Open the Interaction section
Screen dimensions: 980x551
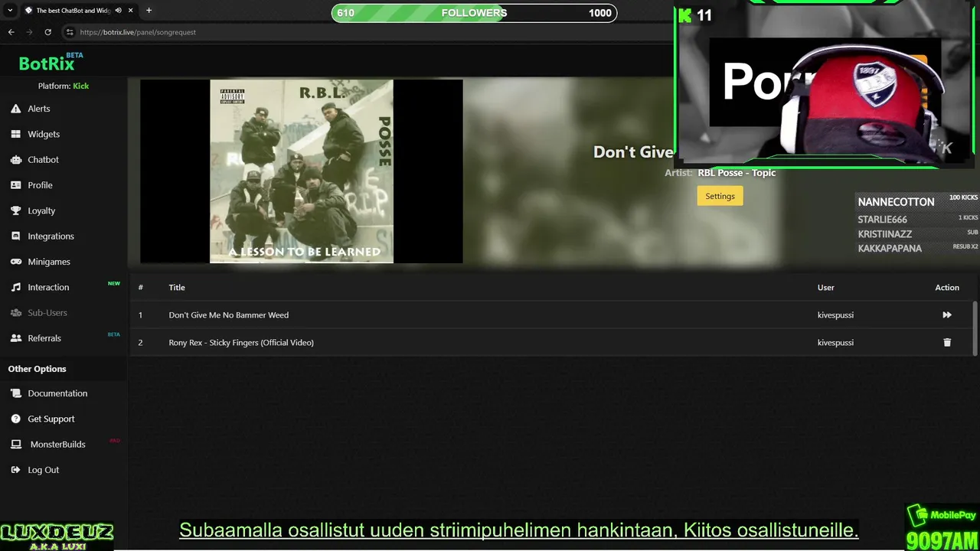click(48, 287)
